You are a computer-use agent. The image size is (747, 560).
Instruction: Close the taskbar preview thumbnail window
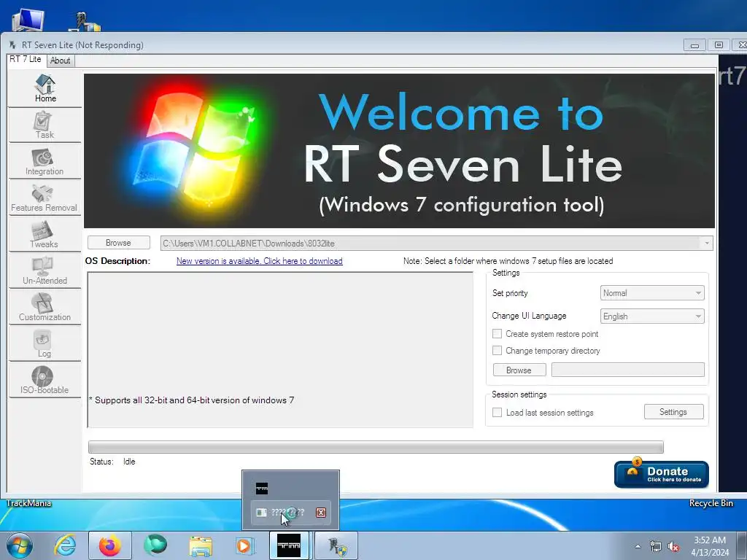[x=321, y=513]
